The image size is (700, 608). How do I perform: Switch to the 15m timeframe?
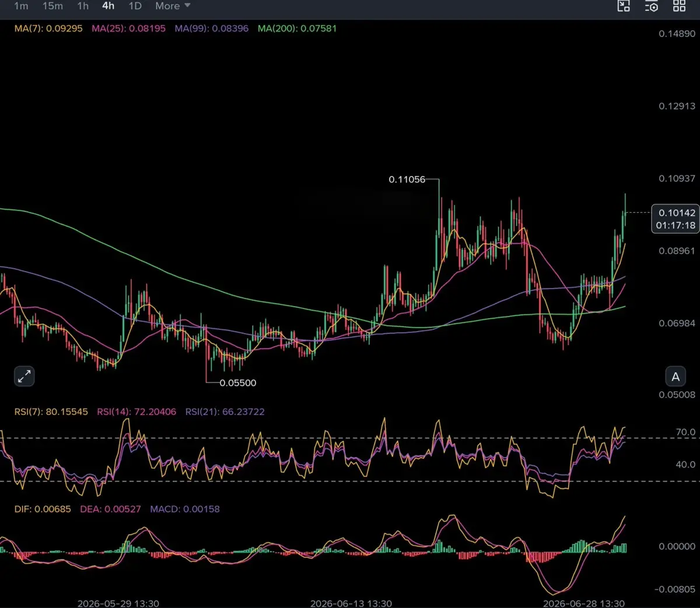coord(52,6)
